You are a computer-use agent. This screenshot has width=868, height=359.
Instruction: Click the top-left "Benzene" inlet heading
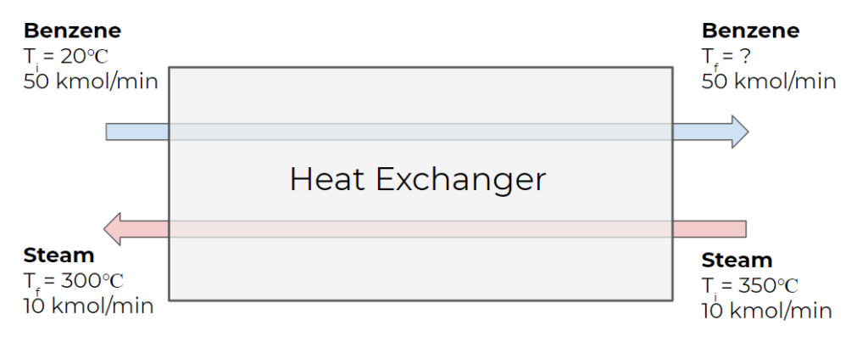coord(72,31)
